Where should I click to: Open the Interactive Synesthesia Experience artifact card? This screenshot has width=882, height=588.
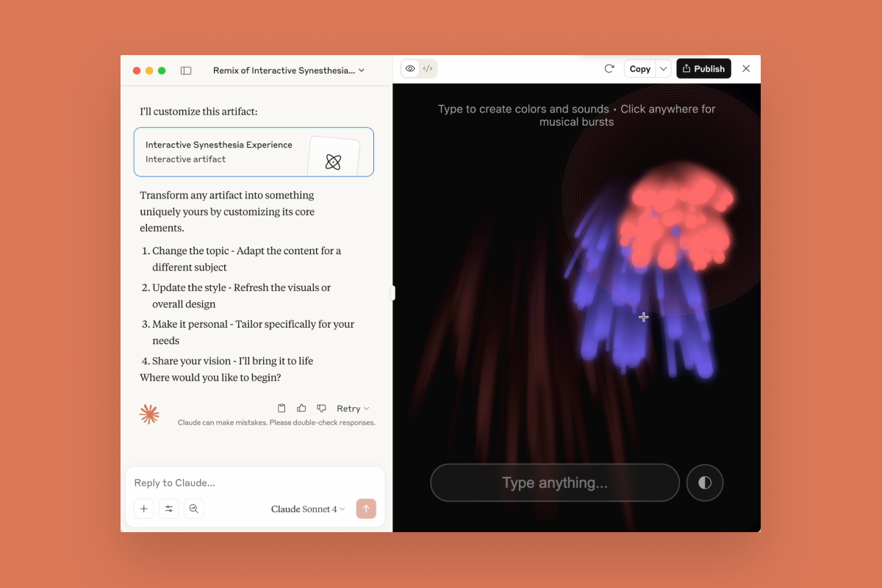click(x=254, y=152)
